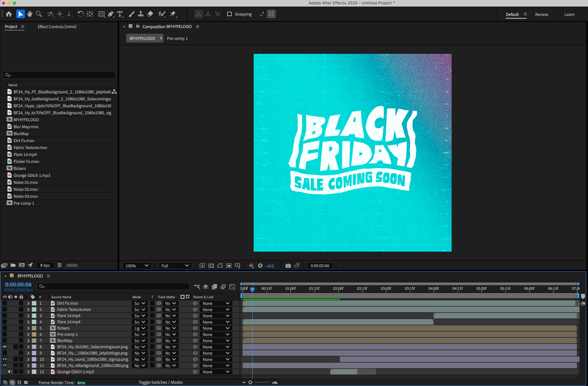Select the Horizontal Type tool

120,14
